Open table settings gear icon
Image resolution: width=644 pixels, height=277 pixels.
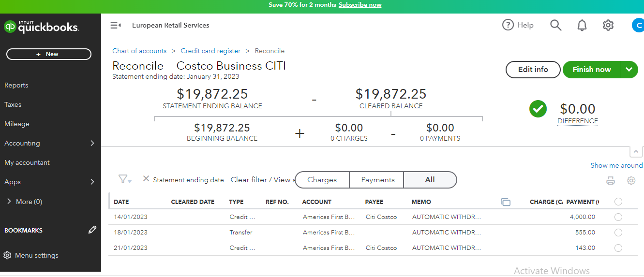click(x=631, y=181)
